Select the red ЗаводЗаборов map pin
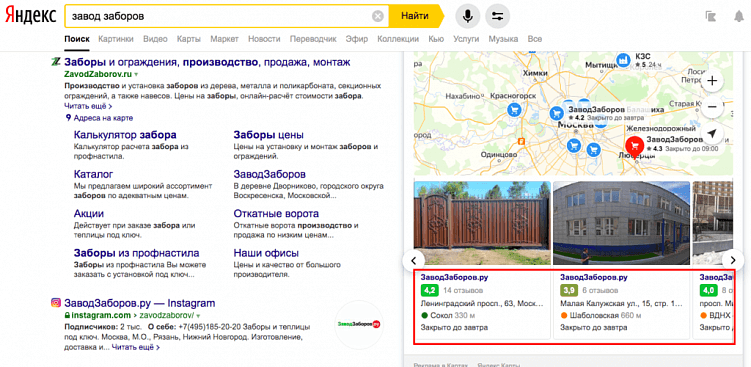The image size is (751, 367). click(635, 146)
